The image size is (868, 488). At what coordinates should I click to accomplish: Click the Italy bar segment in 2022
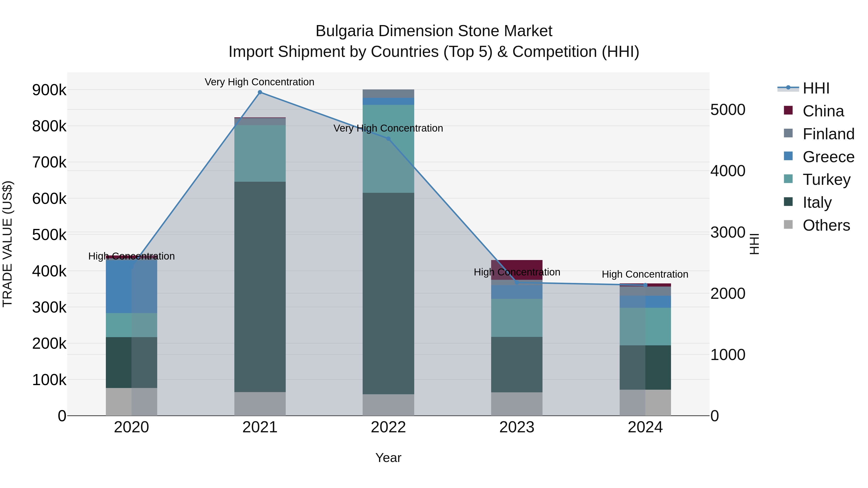388,294
